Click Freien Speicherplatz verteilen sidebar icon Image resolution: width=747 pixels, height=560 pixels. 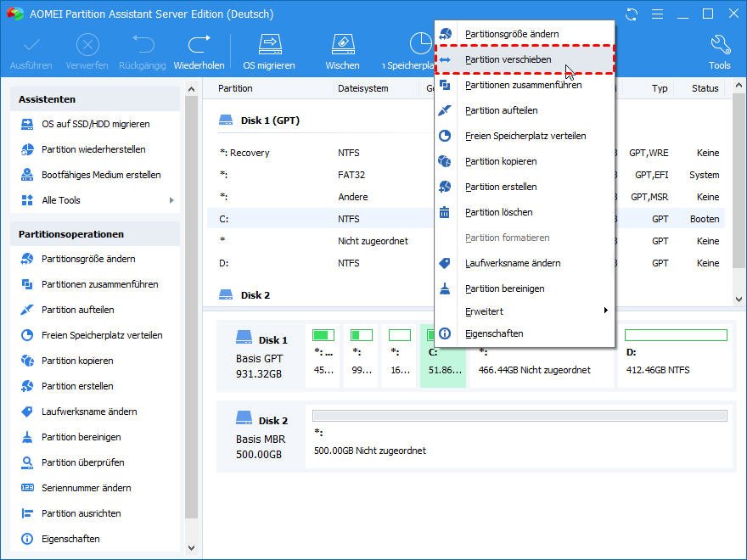coord(27,335)
